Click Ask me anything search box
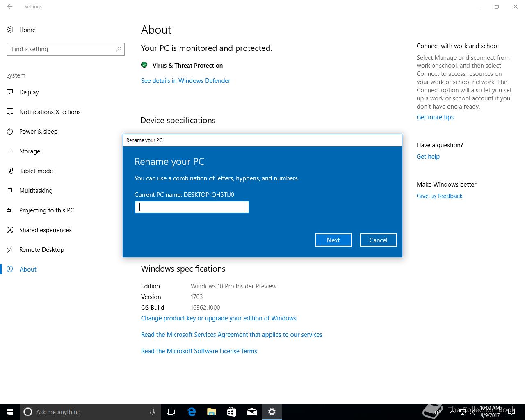Screen dimensions: 525x420 90,412
